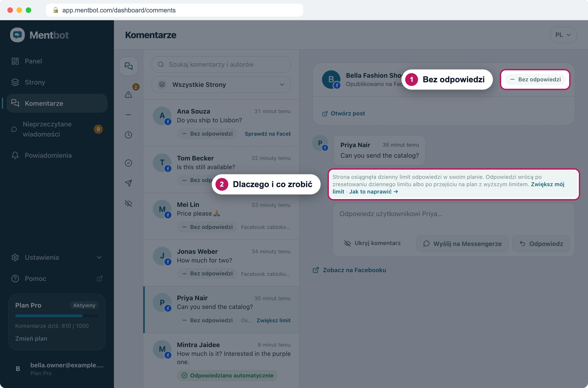Filter comments by sent paper-plane icon
588x388 pixels.
[128, 183]
